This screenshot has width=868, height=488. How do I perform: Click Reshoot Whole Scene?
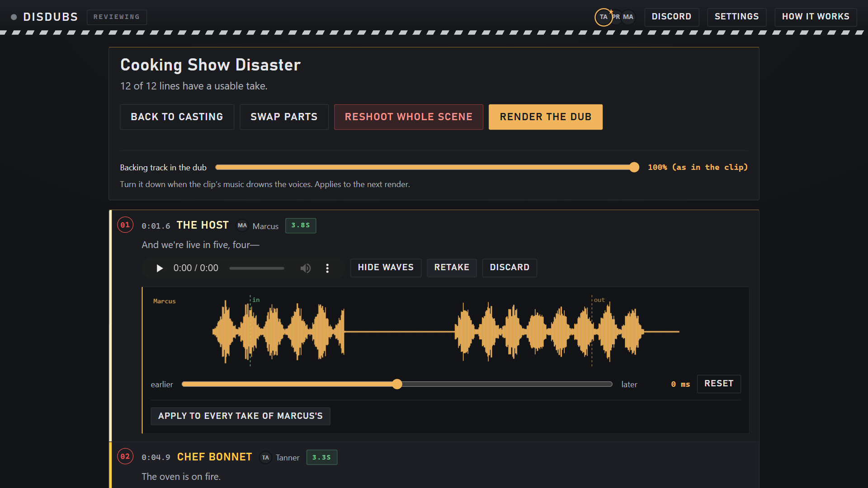tap(409, 117)
